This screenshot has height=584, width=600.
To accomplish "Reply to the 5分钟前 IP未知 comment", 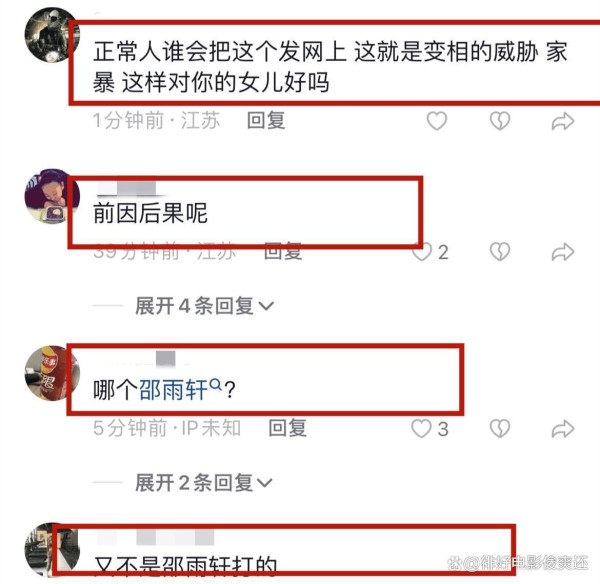I will (287, 428).
